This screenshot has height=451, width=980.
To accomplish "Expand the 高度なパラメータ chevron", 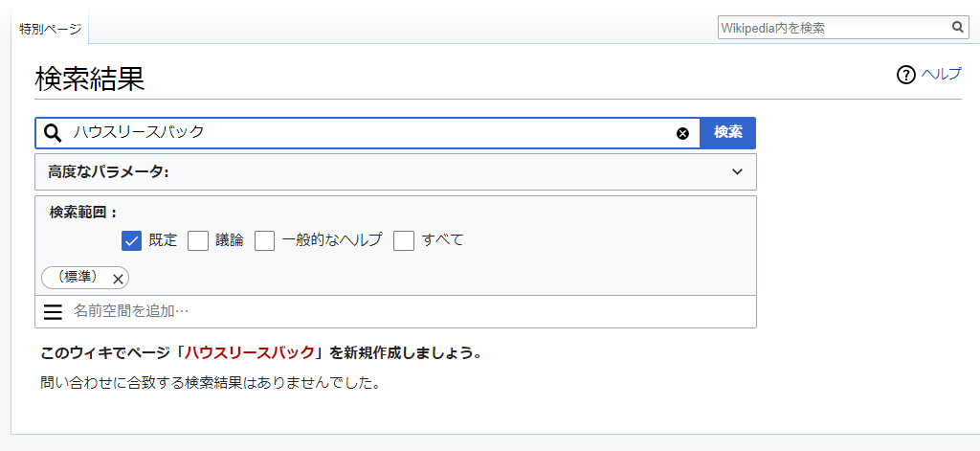I will pos(738,171).
